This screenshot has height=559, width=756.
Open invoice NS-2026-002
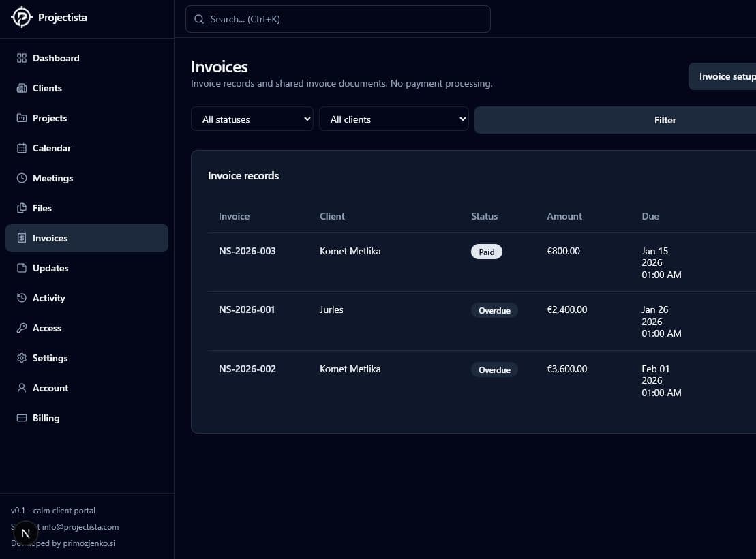point(247,369)
